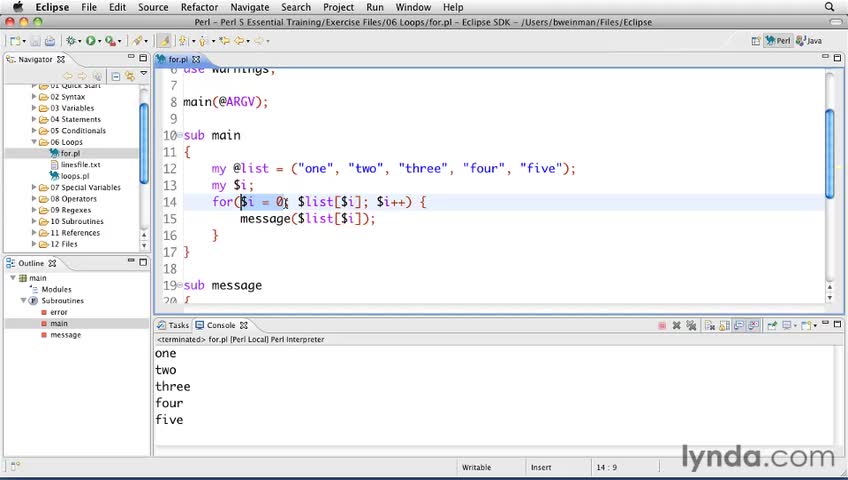Open the Run configurations dropdown arrow
This screenshot has height=480, width=848.
click(100, 41)
